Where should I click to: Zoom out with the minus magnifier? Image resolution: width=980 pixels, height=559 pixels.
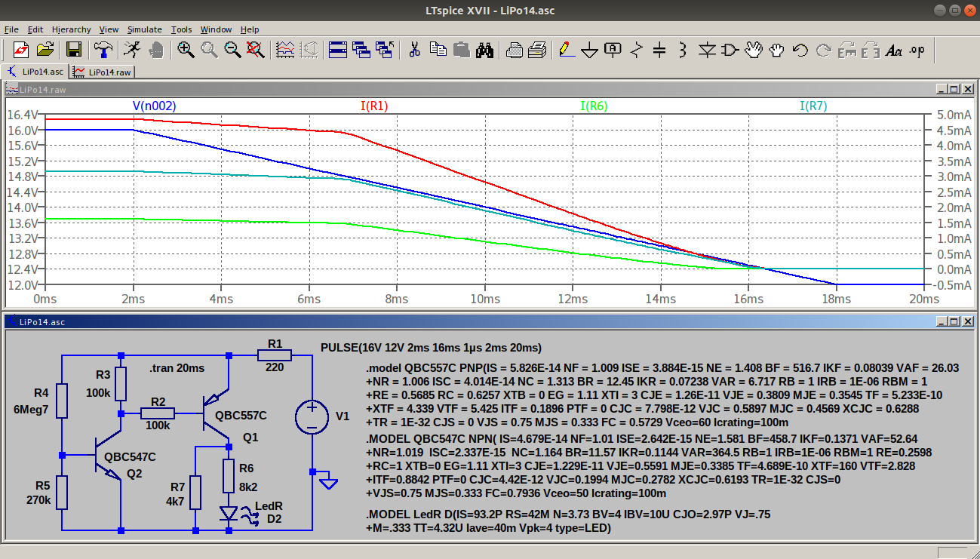[232, 50]
